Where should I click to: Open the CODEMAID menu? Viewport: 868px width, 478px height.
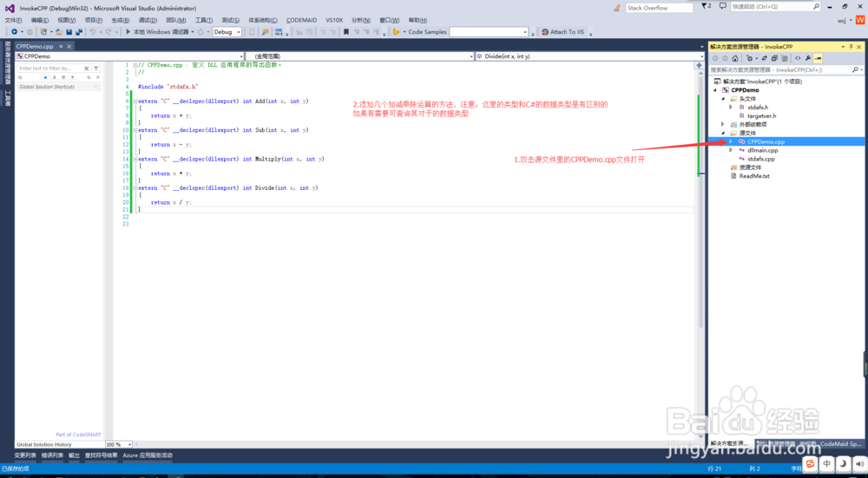coord(302,20)
